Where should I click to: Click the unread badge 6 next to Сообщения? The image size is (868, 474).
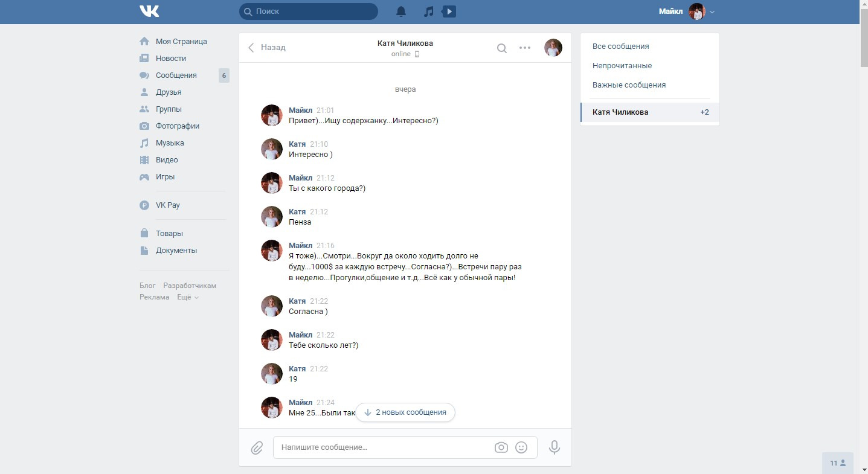(x=224, y=75)
